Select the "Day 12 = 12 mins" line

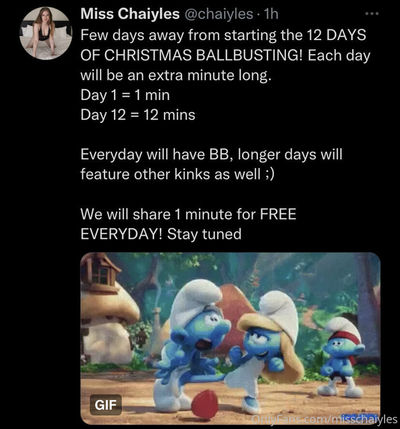138,115
